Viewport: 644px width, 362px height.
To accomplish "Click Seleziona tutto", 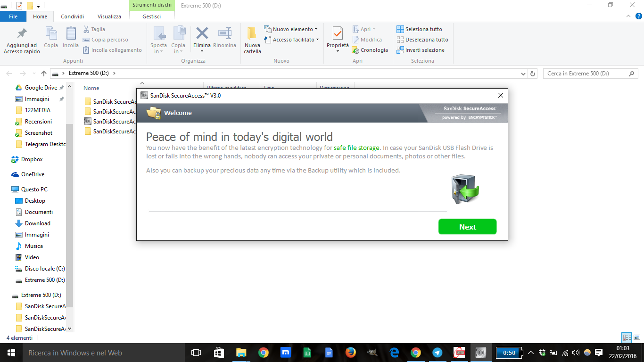I will tap(420, 29).
